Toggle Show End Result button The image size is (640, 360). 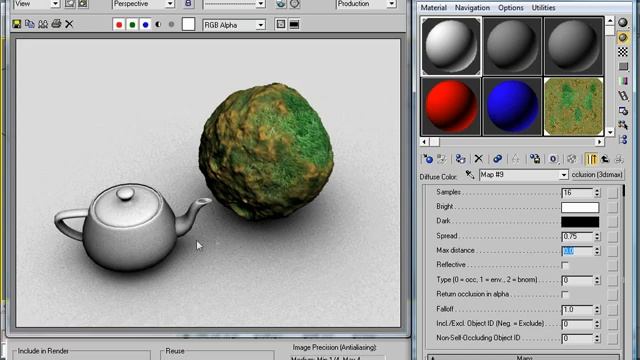pyautogui.click(x=591, y=159)
